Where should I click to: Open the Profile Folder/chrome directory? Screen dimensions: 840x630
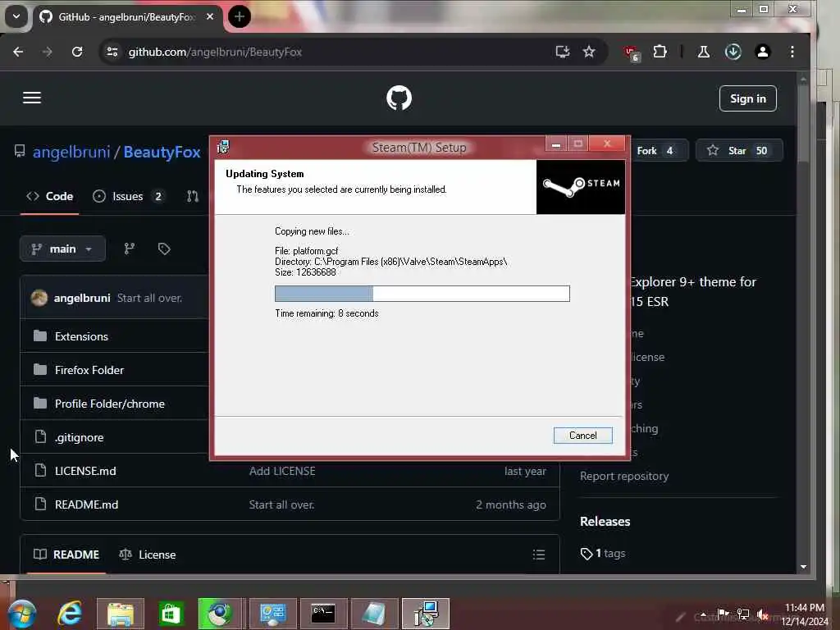tap(110, 404)
